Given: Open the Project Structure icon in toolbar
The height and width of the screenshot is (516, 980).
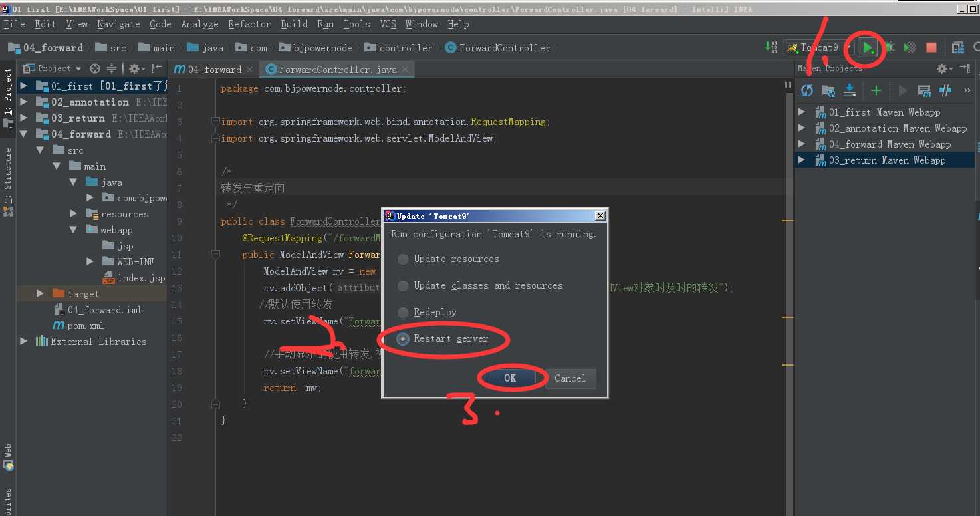Looking at the screenshot, I should point(957,48).
